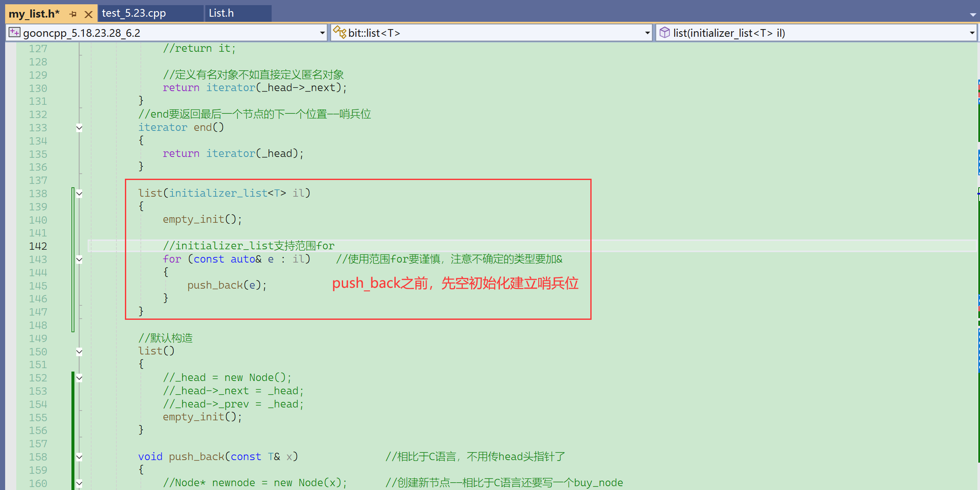Click the cube icon beside list(initializer_list<T> il)
980x490 pixels.
[x=664, y=32]
